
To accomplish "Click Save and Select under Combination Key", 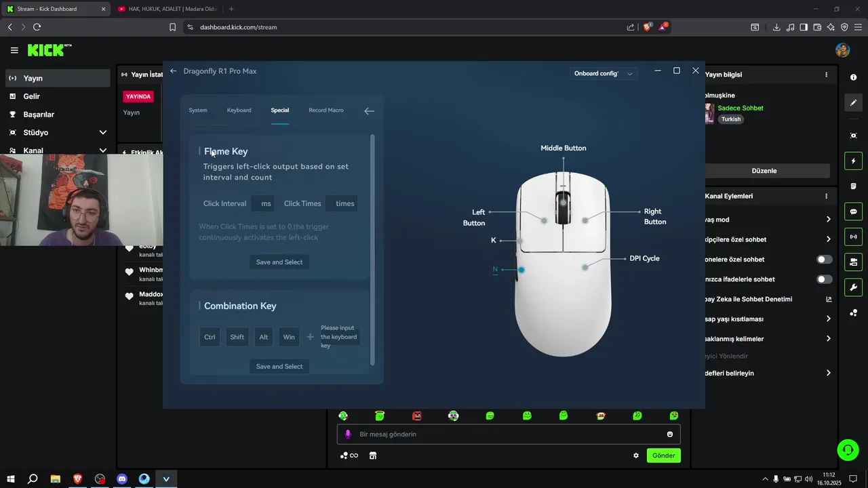I will [279, 367].
